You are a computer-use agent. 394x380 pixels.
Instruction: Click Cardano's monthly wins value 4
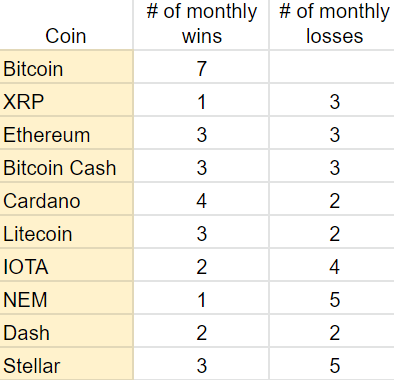point(201,199)
